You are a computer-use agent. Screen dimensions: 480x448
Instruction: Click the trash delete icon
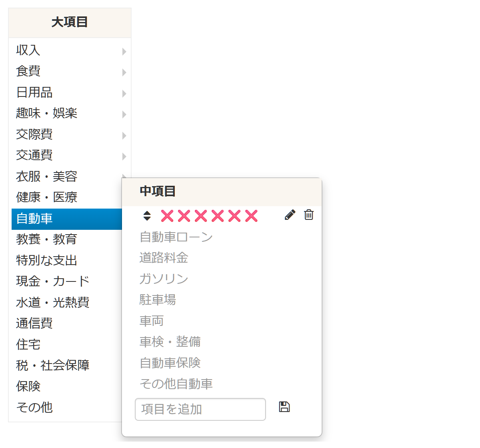[x=309, y=215]
